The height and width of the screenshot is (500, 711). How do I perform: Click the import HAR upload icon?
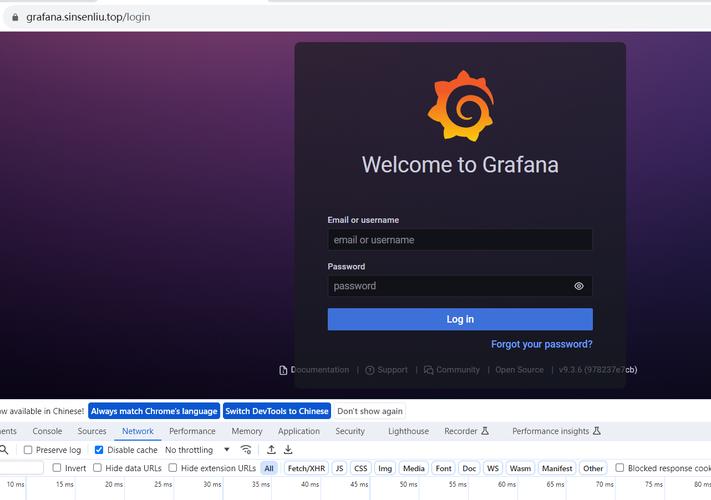pos(271,450)
